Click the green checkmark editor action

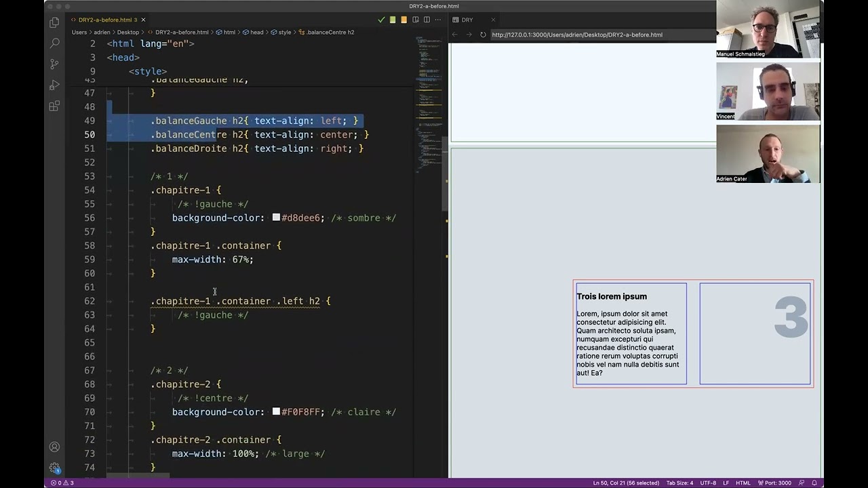(x=381, y=20)
